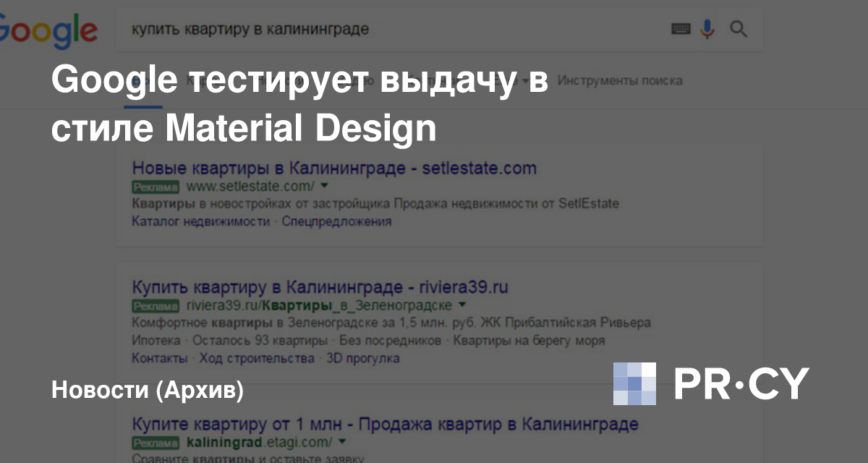Image resolution: width=868 pixels, height=463 pixels.
Task: Click the Каталог недвижимости sitelink
Action: tap(200, 221)
